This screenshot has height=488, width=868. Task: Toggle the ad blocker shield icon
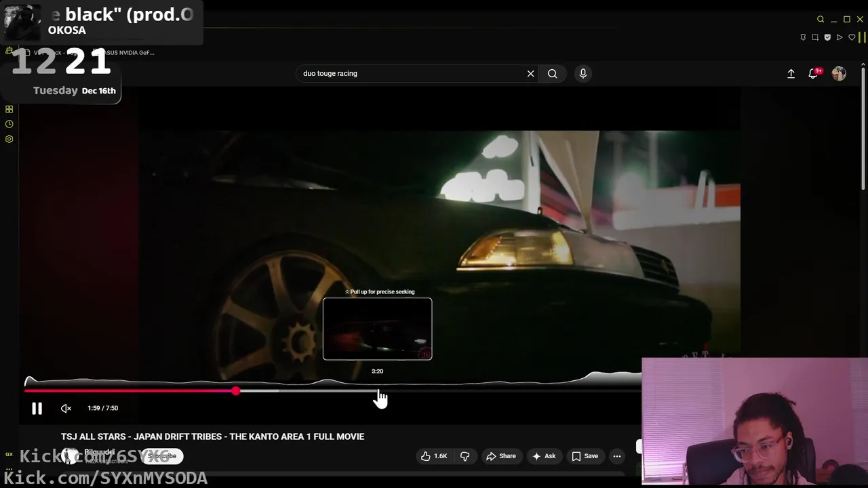pos(827,37)
